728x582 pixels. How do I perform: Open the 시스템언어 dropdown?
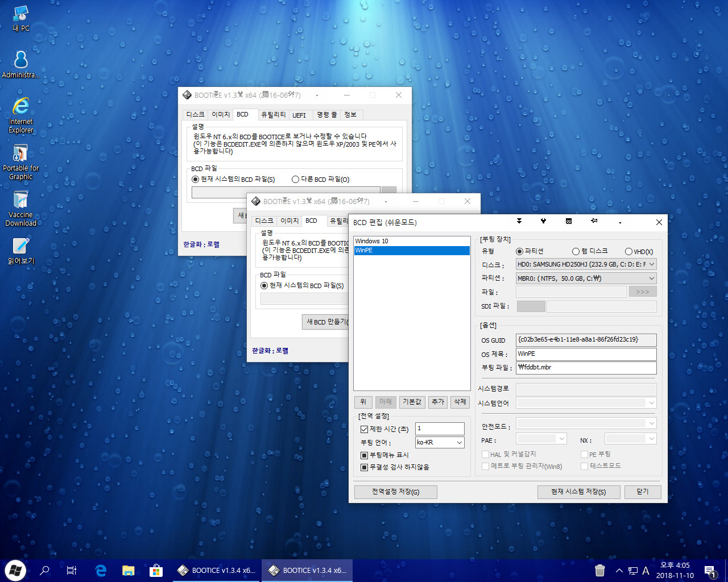coord(586,403)
